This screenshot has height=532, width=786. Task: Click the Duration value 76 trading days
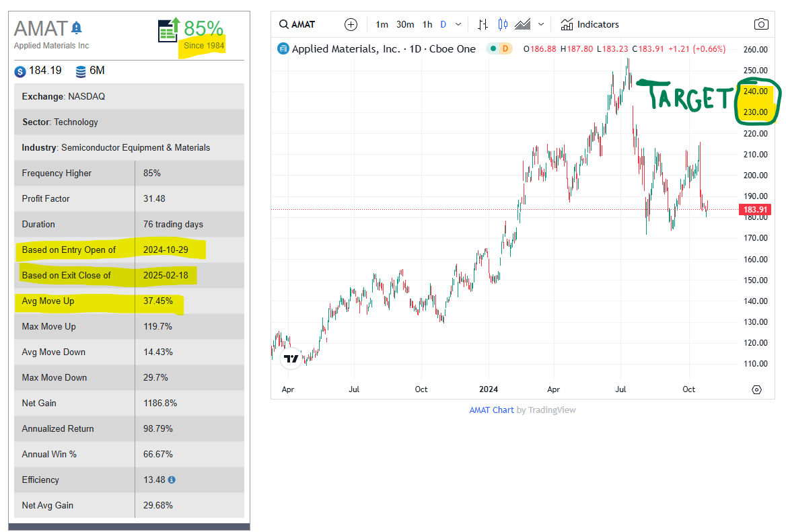pyautogui.click(x=173, y=225)
